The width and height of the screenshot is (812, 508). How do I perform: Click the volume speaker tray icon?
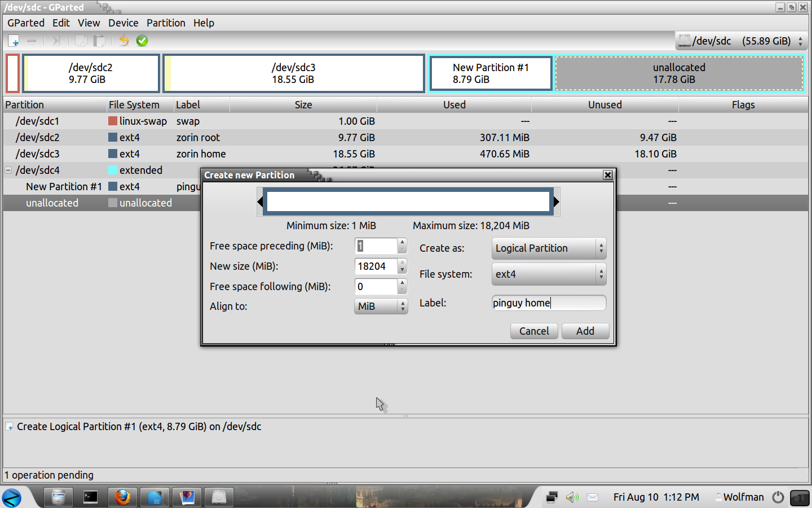[x=572, y=497]
